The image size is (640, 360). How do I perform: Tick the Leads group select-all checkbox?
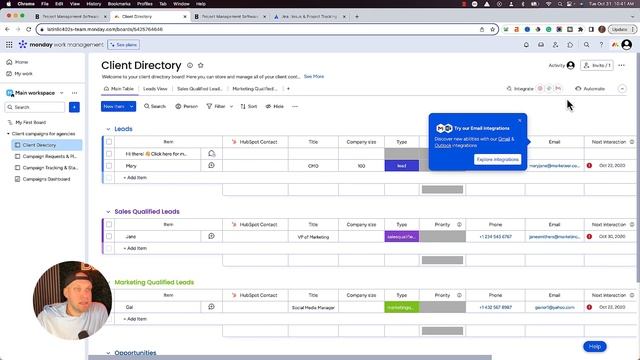pos(109,142)
